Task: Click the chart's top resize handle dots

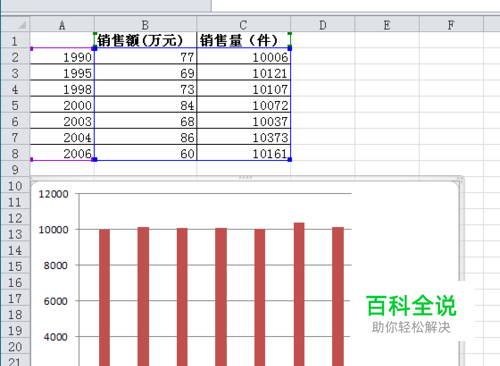Action: pyautogui.click(x=245, y=178)
